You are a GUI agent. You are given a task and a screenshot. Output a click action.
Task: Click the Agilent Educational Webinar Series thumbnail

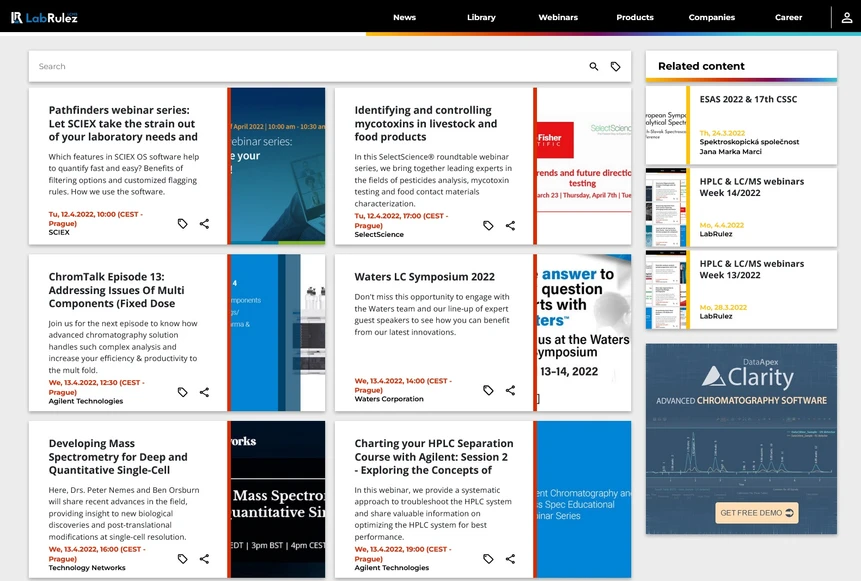click(584, 499)
